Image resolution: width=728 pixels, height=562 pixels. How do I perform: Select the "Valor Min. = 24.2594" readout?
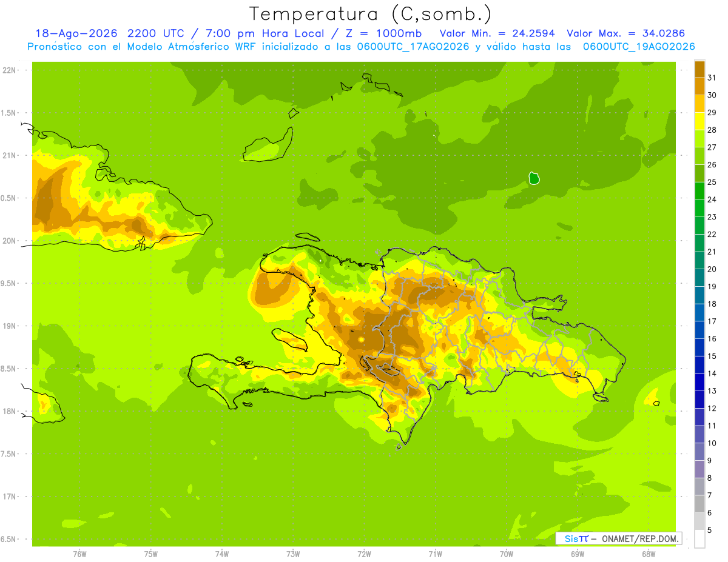pyautogui.click(x=497, y=33)
